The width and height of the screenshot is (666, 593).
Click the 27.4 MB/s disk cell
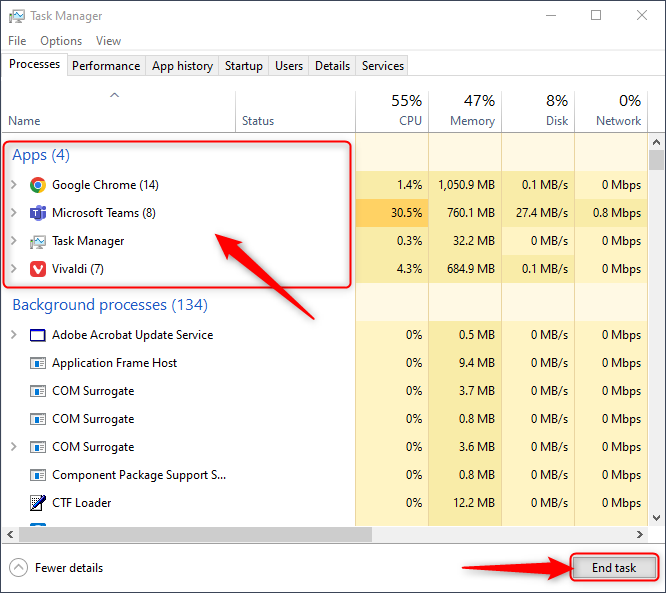[x=538, y=213]
